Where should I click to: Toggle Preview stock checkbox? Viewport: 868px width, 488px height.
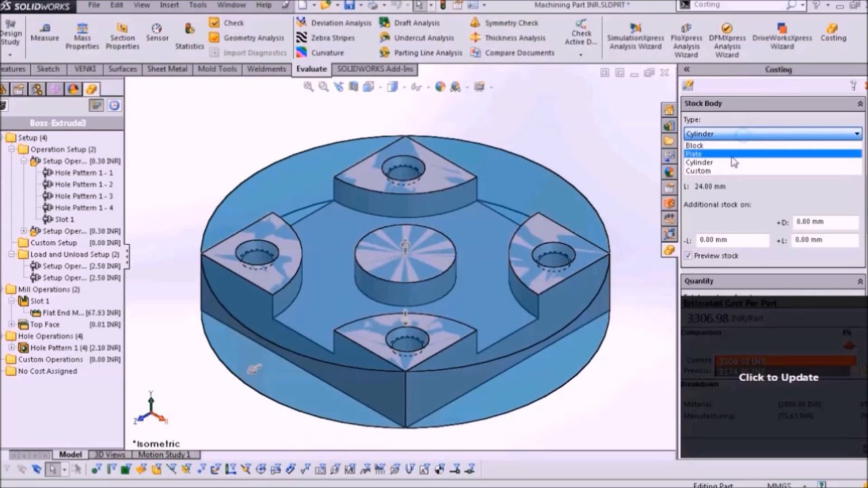(x=688, y=256)
